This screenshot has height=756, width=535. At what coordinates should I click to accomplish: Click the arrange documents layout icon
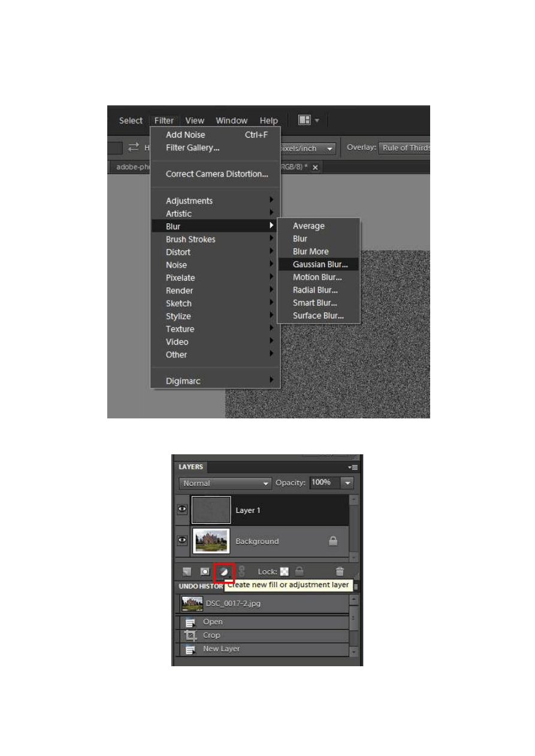pyautogui.click(x=305, y=120)
